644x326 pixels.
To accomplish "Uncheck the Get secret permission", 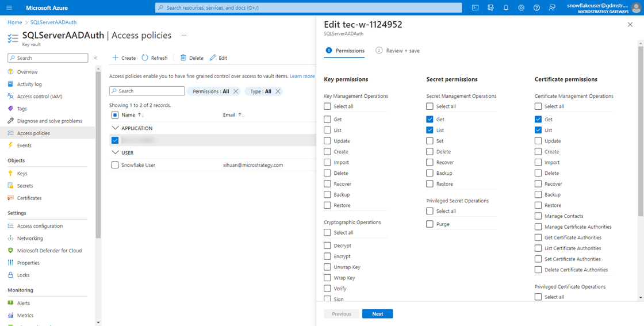I will pos(430,120).
